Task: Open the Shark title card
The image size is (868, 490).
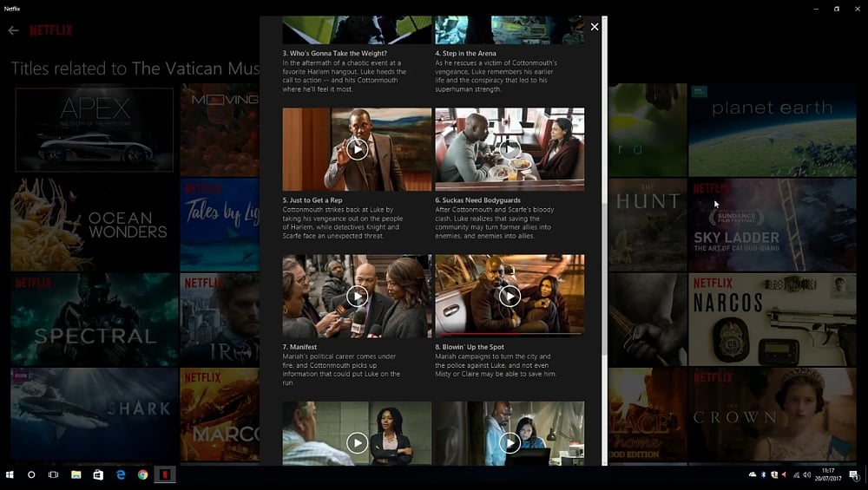Action: pyautogui.click(x=94, y=415)
